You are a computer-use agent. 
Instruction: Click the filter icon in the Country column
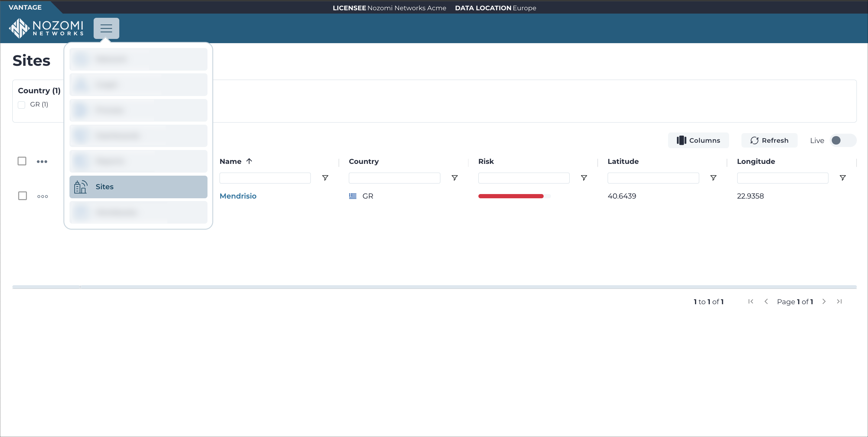tap(454, 178)
